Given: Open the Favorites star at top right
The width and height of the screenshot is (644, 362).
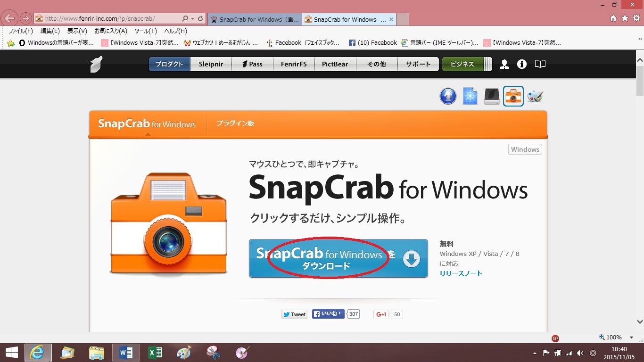Looking at the screenshot, I should coord(625,18).
